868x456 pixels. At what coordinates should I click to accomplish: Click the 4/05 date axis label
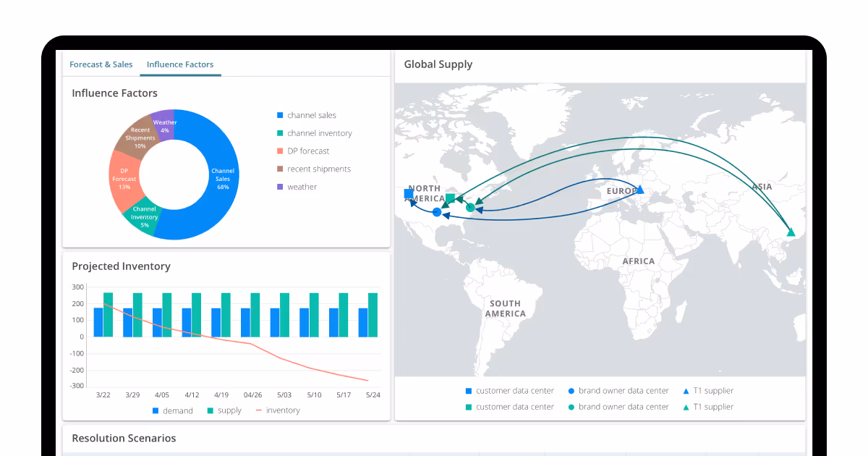pyautogui.click(x=161, y=395)
